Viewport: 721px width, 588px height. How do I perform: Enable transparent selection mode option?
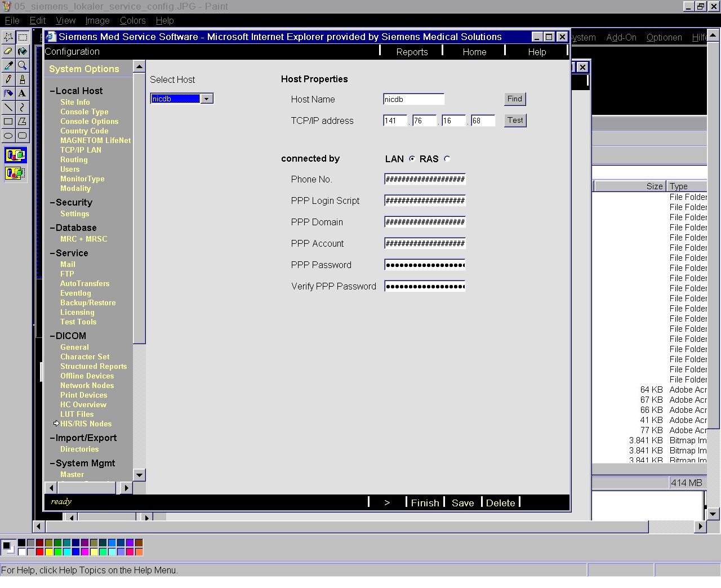click(15, 173)
